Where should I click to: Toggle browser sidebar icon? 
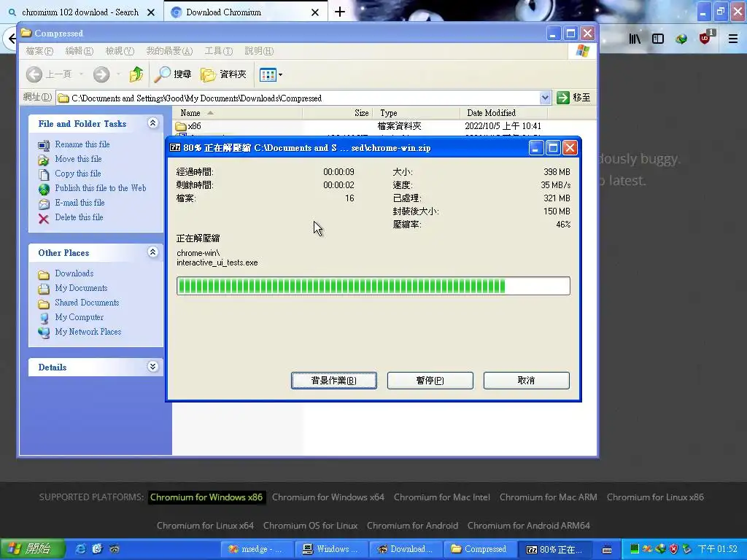pyautogui.click(x=658, y=39)
